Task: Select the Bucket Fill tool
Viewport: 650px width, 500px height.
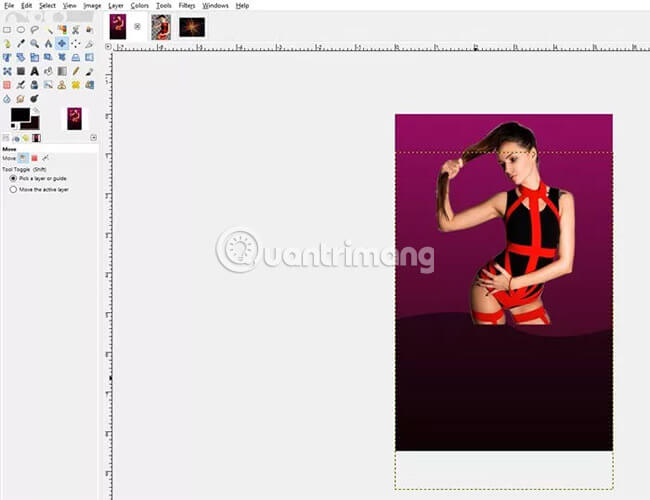Action: (49, 71)
